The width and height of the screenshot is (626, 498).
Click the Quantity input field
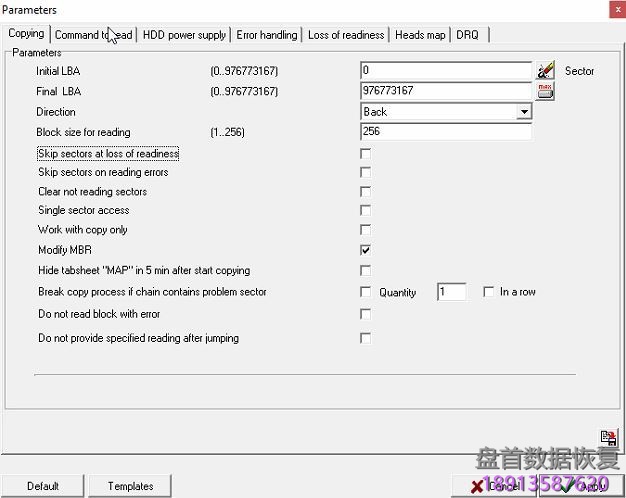click(x=451, y=292)
